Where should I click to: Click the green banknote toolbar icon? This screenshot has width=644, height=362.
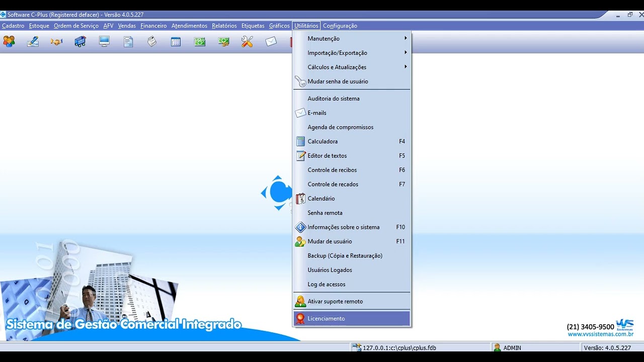click(x=200, y=41)
